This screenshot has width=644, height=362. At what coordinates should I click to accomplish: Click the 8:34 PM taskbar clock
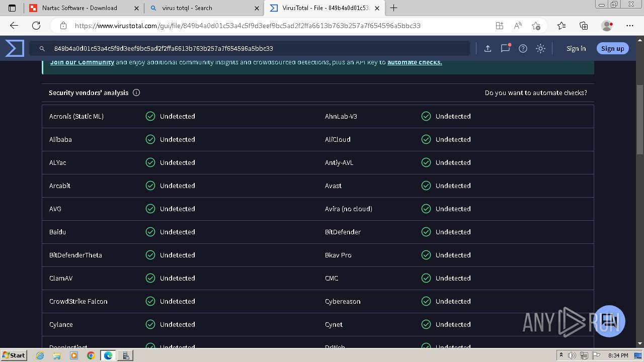(x=618, y=355)
